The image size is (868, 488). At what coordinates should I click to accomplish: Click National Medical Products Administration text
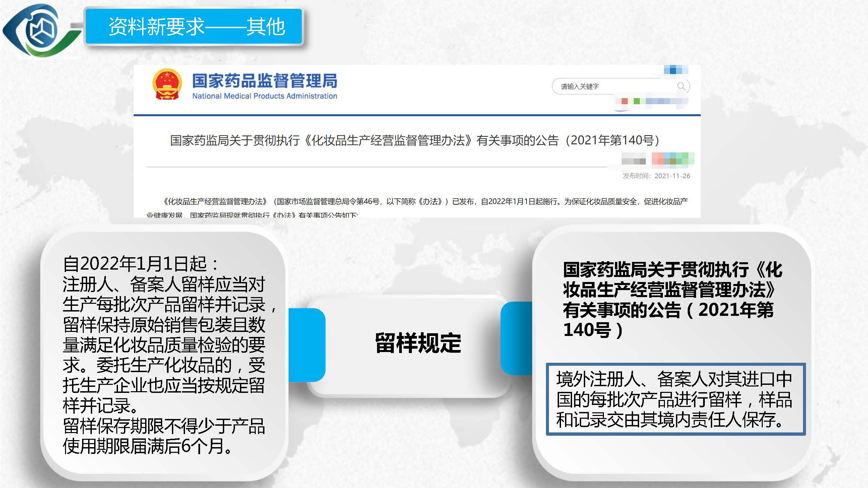point(264,96)
